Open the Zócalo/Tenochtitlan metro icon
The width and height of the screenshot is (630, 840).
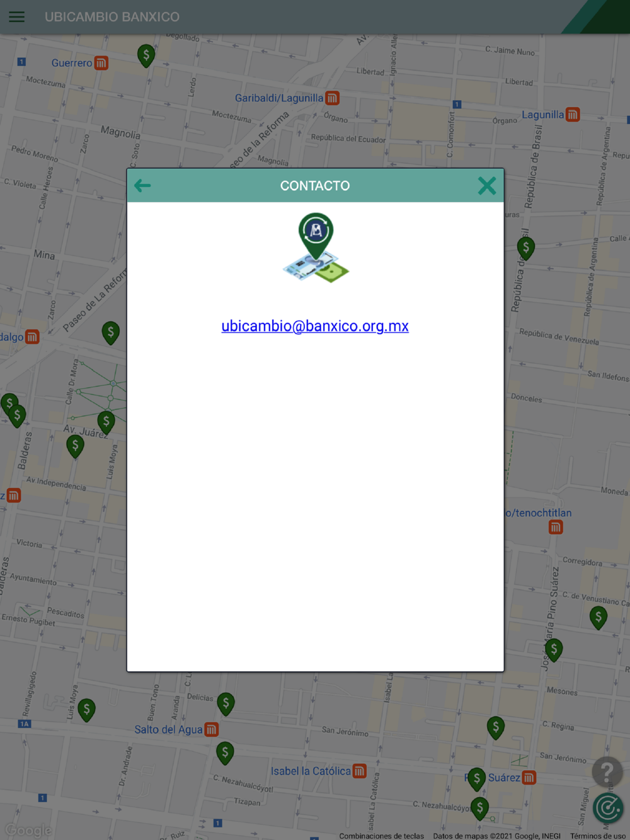pos(556,527)
